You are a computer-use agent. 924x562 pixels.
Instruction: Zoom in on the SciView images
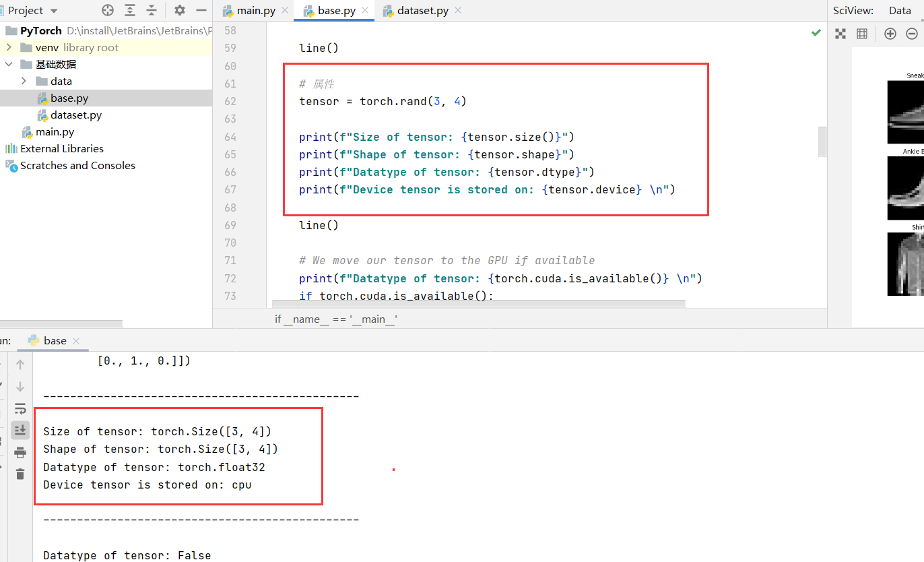tap(890, 32)
